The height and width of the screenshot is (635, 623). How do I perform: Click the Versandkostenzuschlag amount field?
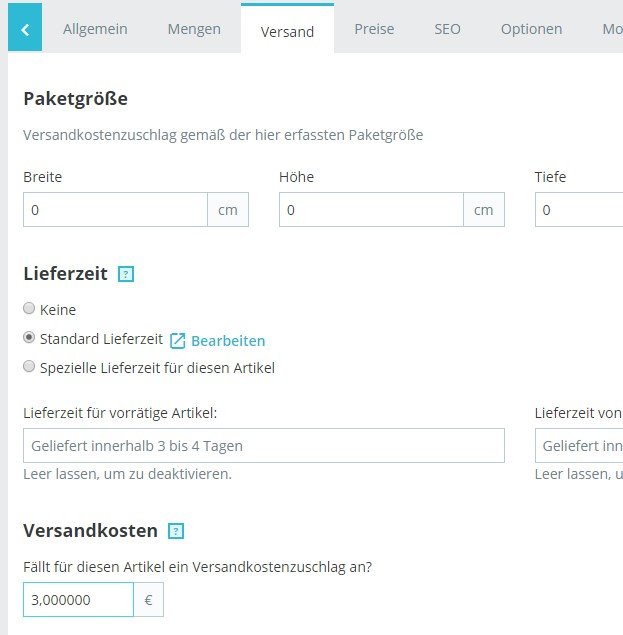click(x=78, y=600)
